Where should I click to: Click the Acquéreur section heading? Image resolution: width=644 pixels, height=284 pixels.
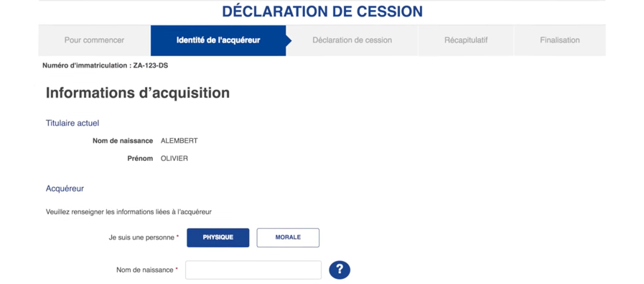(x=65, y=189)
